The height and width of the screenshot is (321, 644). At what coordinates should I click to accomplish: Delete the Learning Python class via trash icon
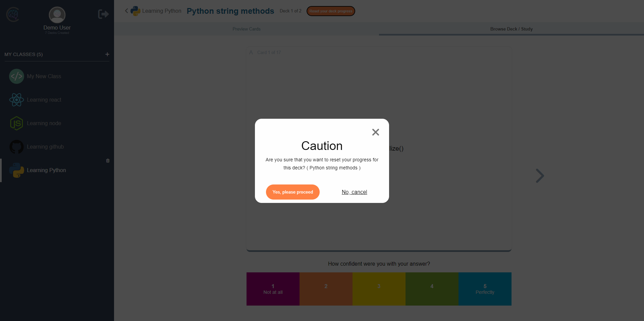(107, 161)
